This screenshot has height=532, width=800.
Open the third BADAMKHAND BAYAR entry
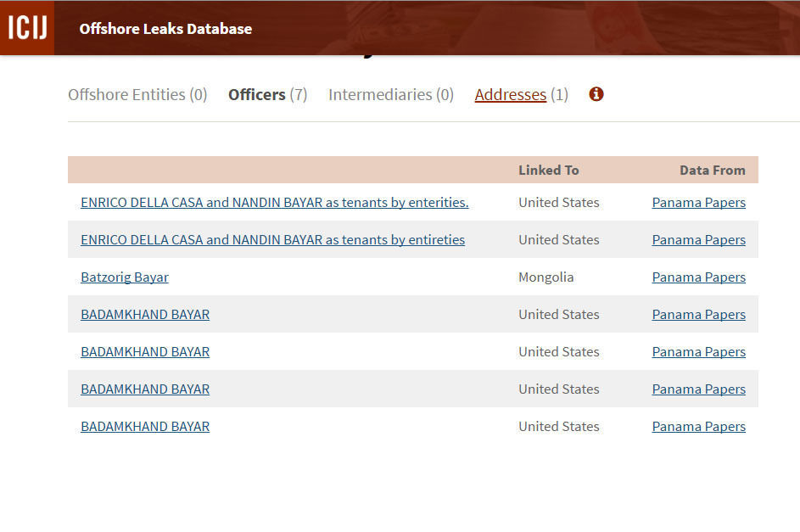point(145,389)
